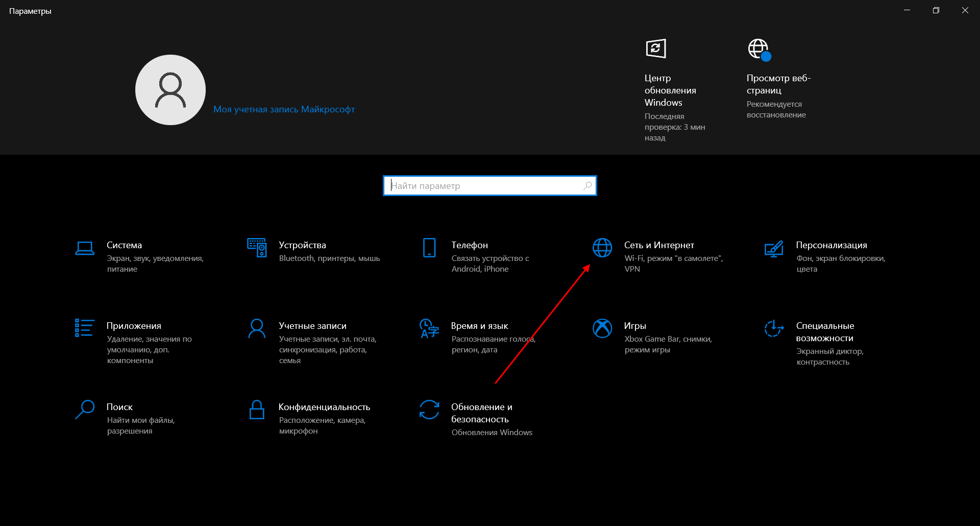Open the Обновление и безопасность arrows icon
Image resolution: width=980 pixels, height=526 pixels.
429,410
